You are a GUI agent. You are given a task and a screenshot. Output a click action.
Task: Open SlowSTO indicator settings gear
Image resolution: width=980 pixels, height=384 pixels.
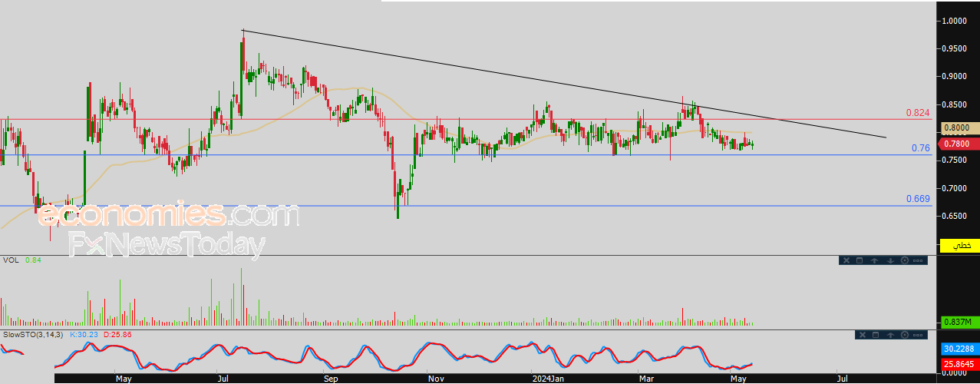coord(905,335)
